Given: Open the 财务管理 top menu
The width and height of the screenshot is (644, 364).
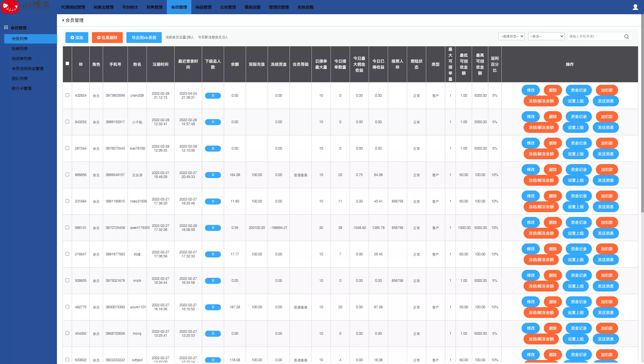Looking at the screenshot, I should coord(154,7).
